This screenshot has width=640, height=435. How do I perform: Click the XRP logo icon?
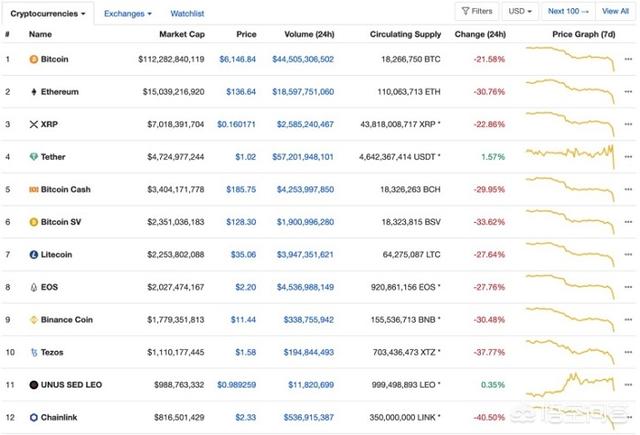point(33,124)
